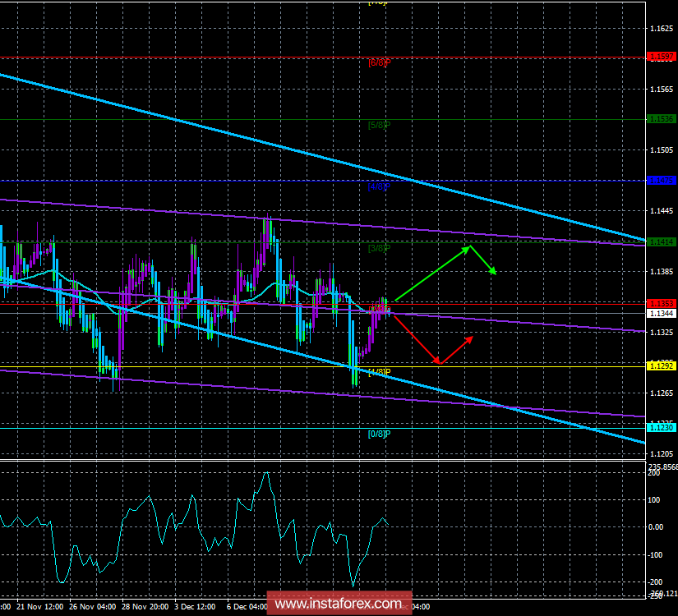Select the [4/8]P Murray level label

(x=379, y=186)
